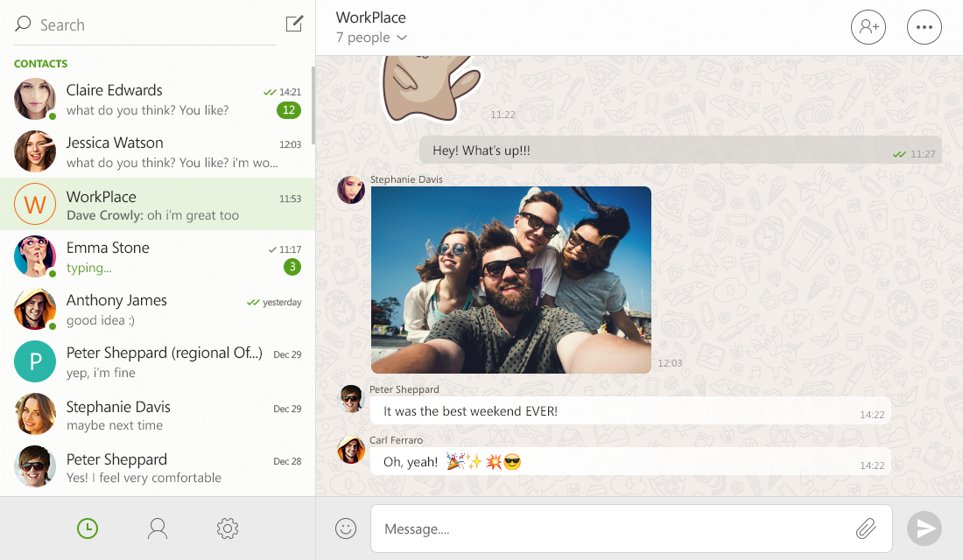The height and width of the screenshot is (560, 963).
Task: Click in the Search field
Action: (x=145, y=24)
